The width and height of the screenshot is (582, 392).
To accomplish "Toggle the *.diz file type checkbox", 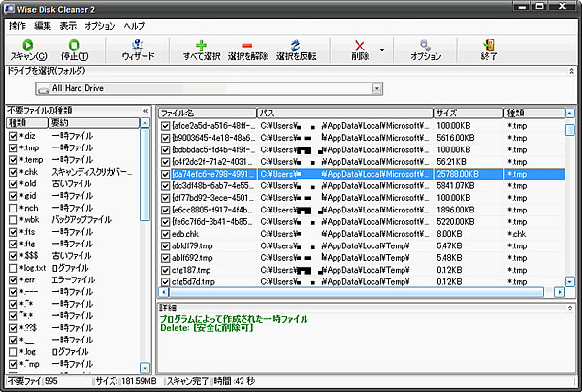I will pyautogui.click(x=12, y=136).
